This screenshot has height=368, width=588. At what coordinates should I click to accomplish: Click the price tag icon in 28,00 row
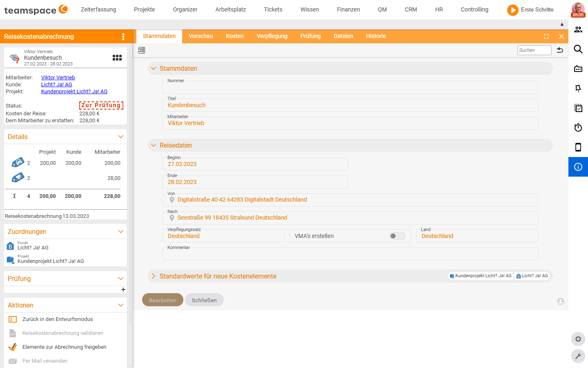(18, 178)
